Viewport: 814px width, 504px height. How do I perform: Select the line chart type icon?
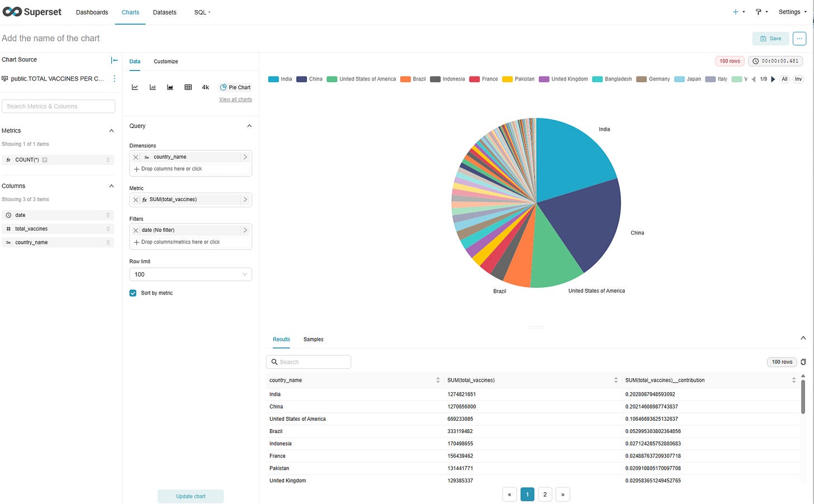click(x=135, y=87)
